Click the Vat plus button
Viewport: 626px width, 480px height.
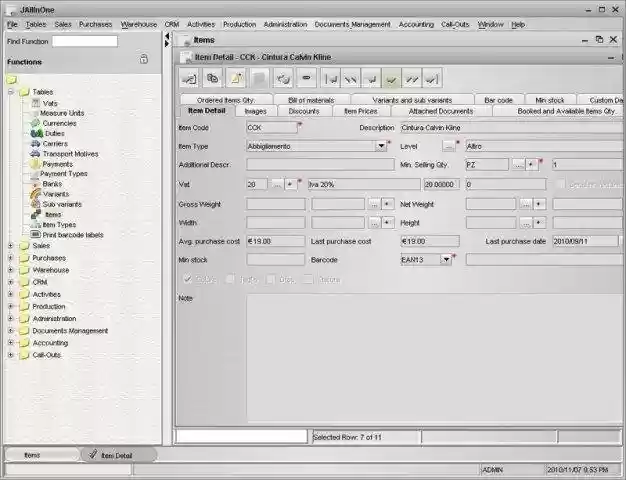[x=290, y=184]
